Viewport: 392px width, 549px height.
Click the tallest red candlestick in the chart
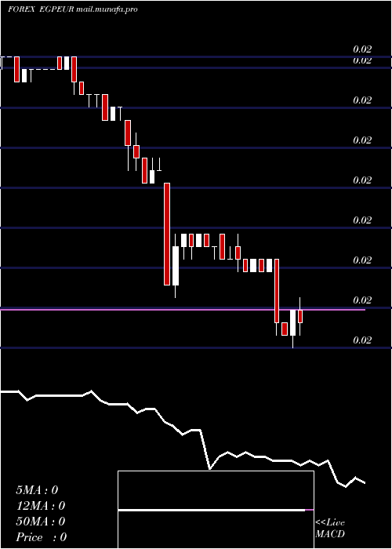[167, 234]
